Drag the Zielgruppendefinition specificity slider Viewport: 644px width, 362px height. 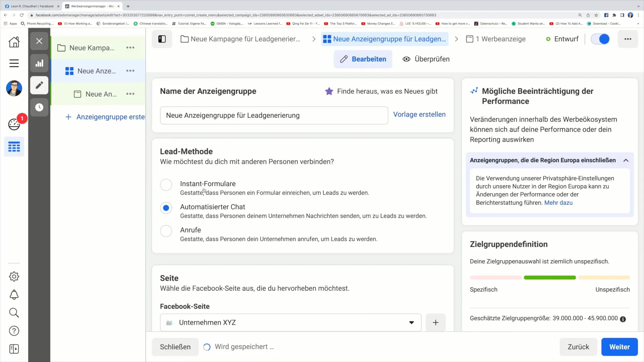coord(550,277)
